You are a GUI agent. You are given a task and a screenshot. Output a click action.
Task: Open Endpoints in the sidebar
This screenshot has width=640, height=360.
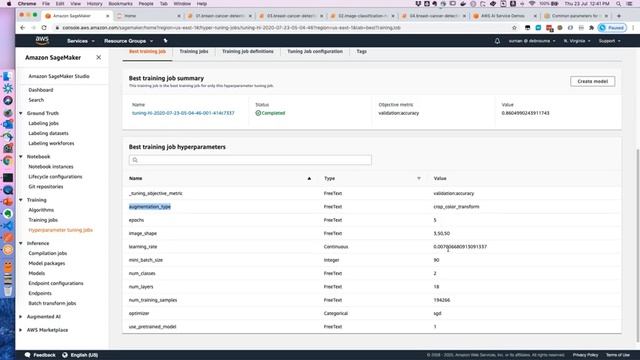[40, 293]
